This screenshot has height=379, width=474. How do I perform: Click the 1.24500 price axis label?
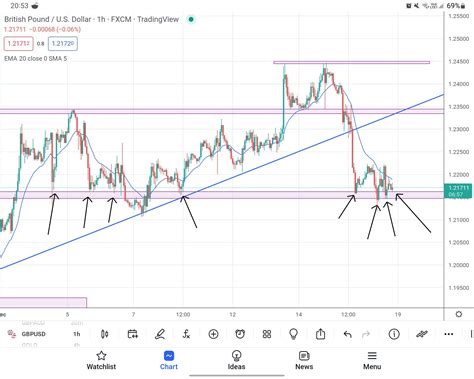pyautogui.click(x=459, y=62)
